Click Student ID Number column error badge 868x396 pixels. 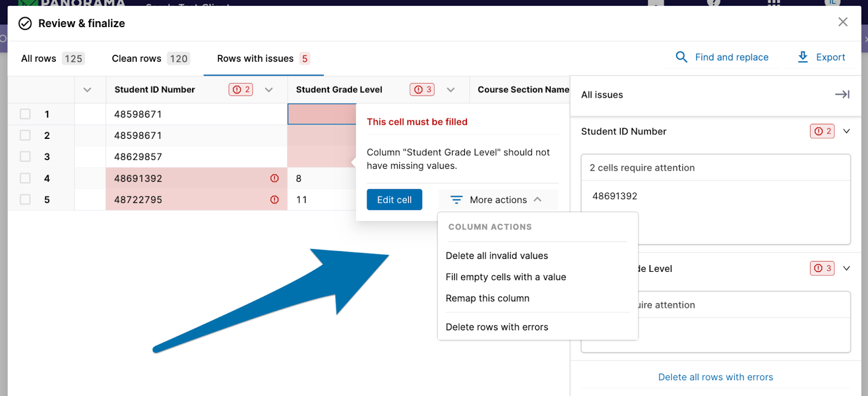(x=241, y=90)
